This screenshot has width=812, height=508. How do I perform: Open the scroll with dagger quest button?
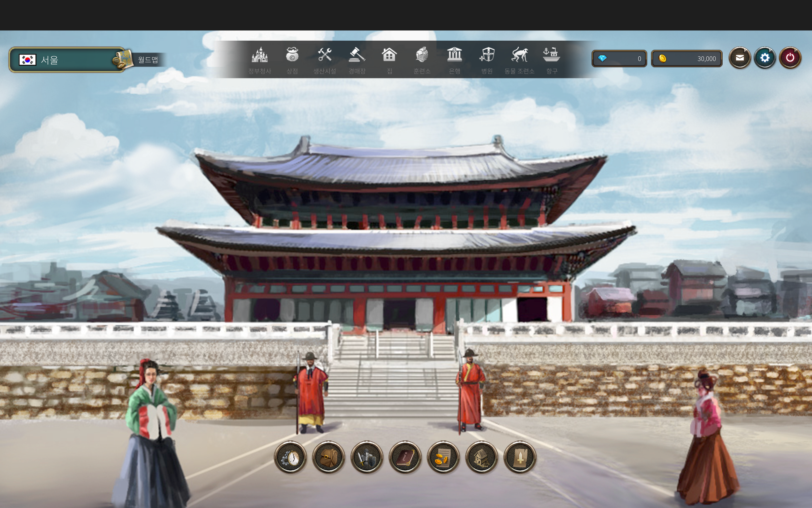[520, 457]
